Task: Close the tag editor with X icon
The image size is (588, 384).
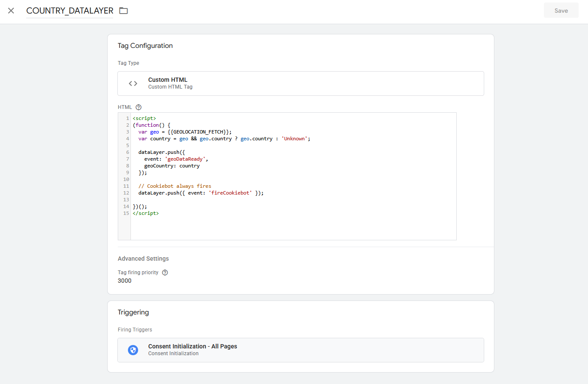Action: [11, 11]
